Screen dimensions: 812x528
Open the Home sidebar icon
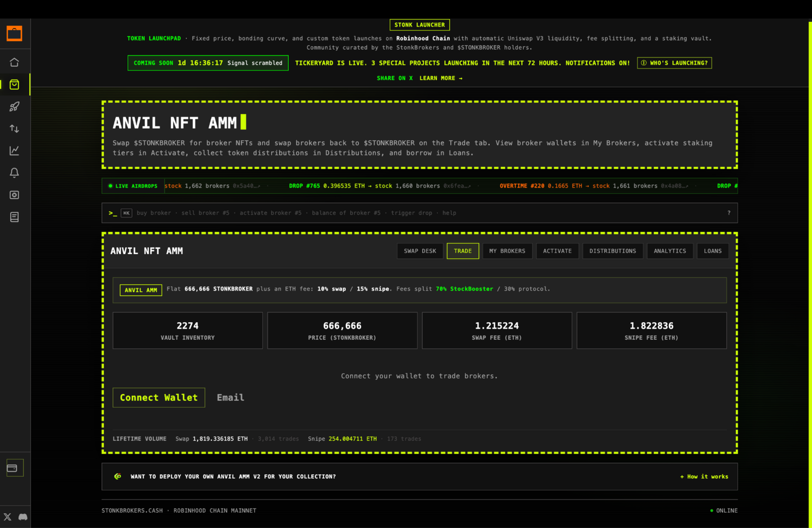14,62
